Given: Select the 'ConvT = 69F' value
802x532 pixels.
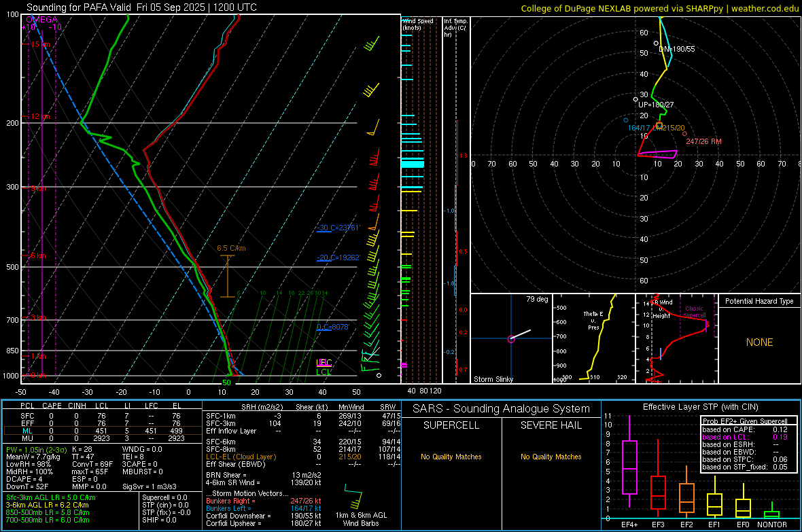Looking at the screenshot, I should (92, 465).
